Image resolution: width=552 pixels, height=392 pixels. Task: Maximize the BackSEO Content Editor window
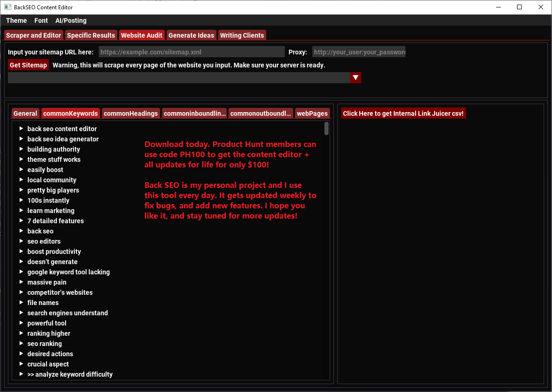pos(519,7)
